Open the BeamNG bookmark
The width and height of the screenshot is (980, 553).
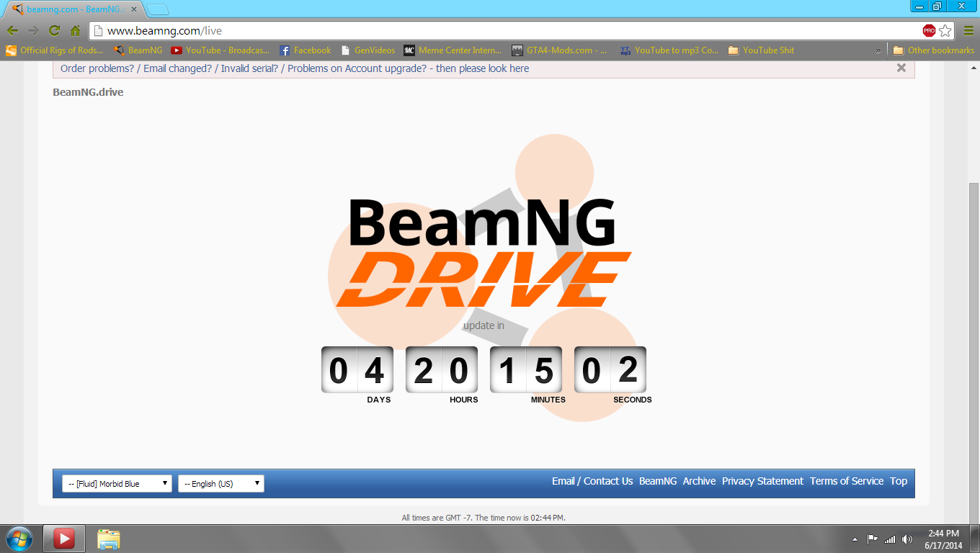click(138, 50)
